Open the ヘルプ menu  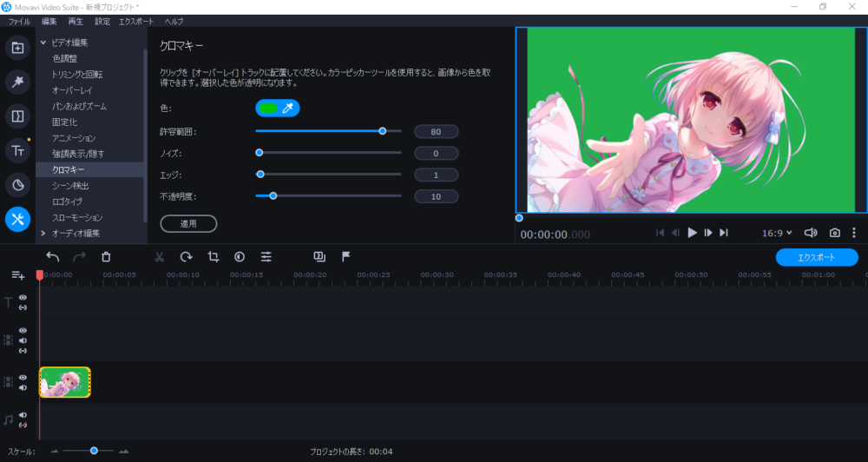pyautogui.click(x=174, y=22)
